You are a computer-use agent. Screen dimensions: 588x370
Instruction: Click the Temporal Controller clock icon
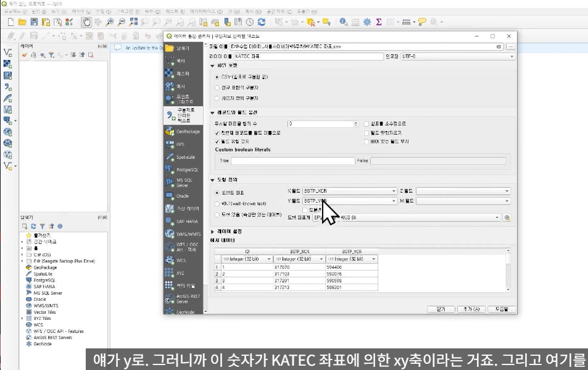[x=250, y=22]
